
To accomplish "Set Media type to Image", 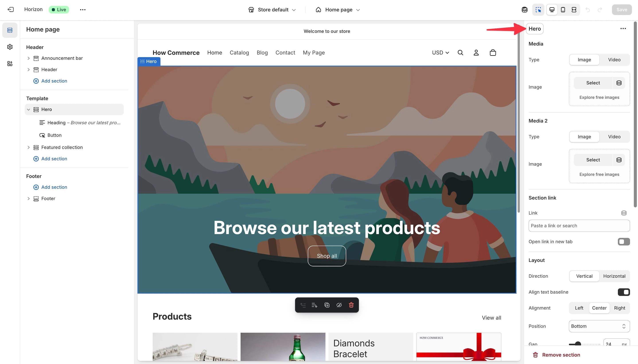I will point(584,60).
